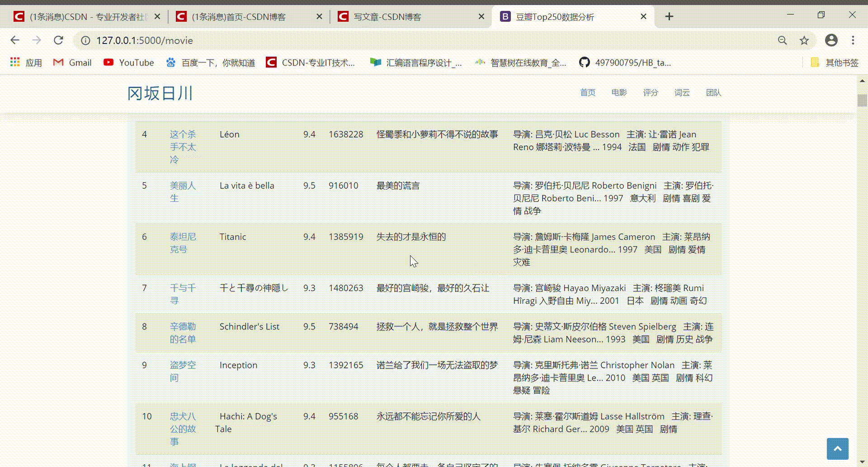Image resolution: width=868 pixels, height=467 pixels.
Task: Open a new browser tab
Action: 669,17
